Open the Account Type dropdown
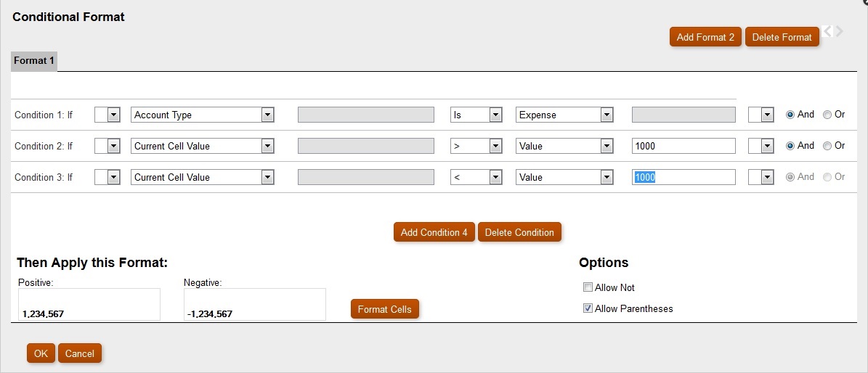Viewport: 868px width, 373px height. click(x=267, y=115)
